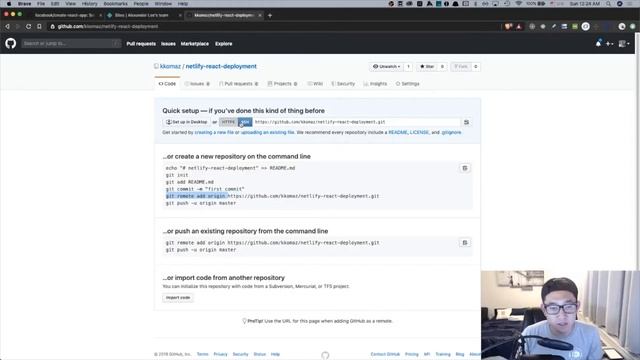
Task: Open the Status footer link
Action: [x=260, y=354]
